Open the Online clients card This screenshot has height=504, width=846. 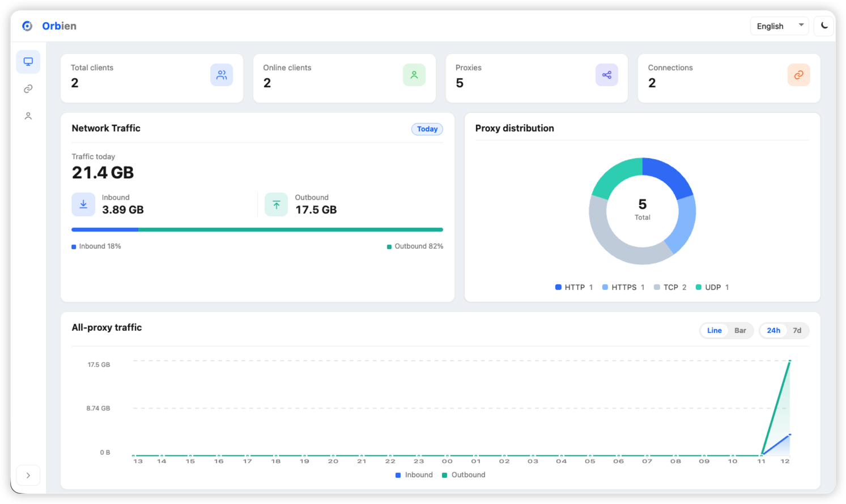(x=345, y=78)
